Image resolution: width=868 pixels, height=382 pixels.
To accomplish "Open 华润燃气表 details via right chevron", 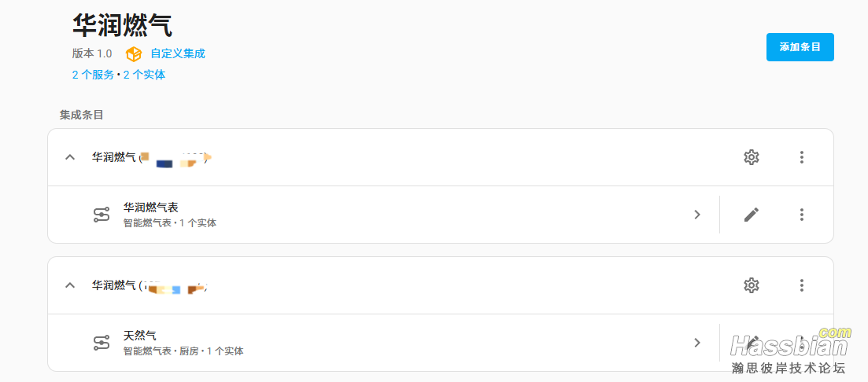I will [x=697, y=215].
